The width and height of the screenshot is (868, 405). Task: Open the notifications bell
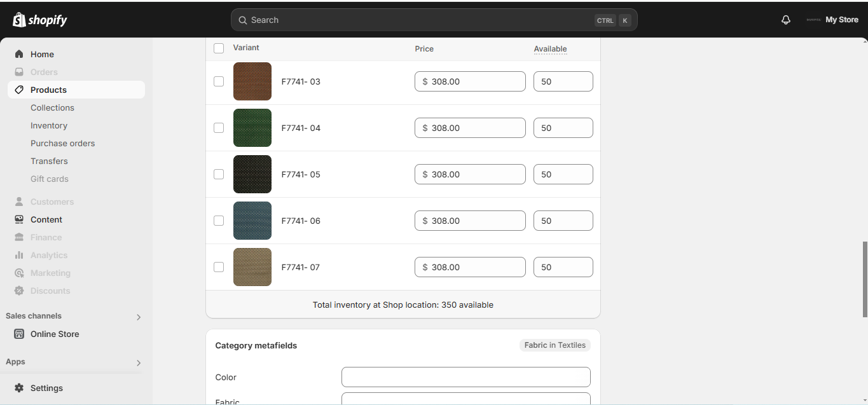[x=786, y=20]
